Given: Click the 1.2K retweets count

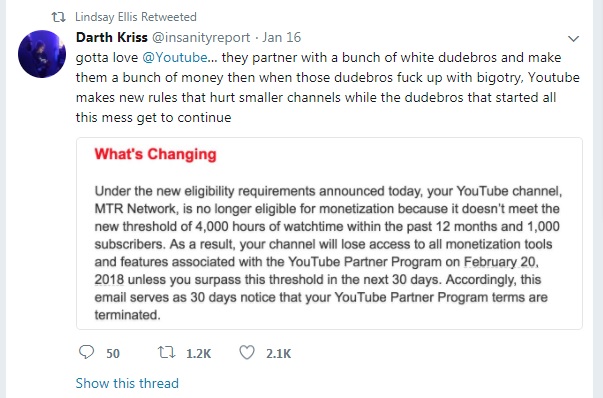Looking at the screenshot, I should pyautogui.click(x=198, y=353).
